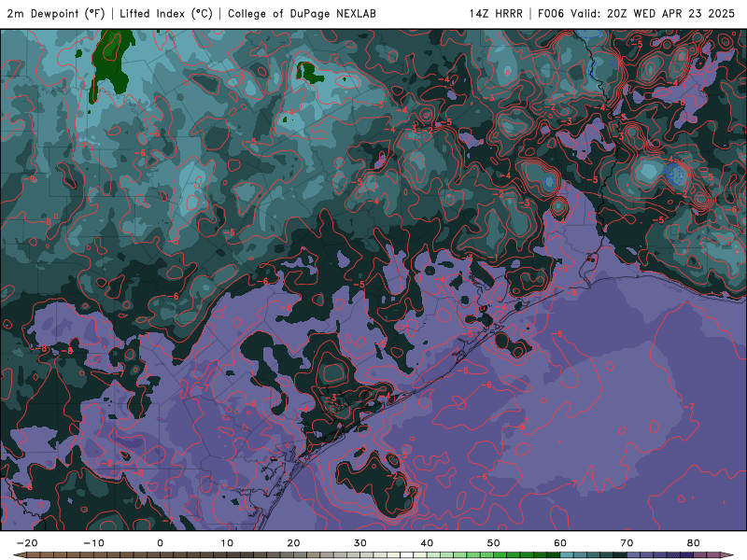Click the 0 label on the color scale
This screenshot has width=747, height=560.
(x=160, y=543)
